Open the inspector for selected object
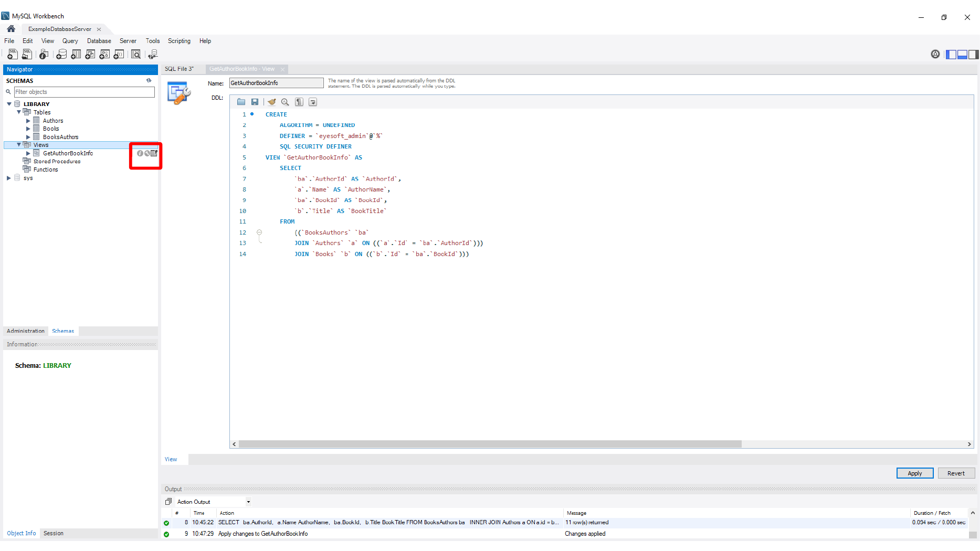This screenshot has width=980, height=551. click(x=44, y=54)
